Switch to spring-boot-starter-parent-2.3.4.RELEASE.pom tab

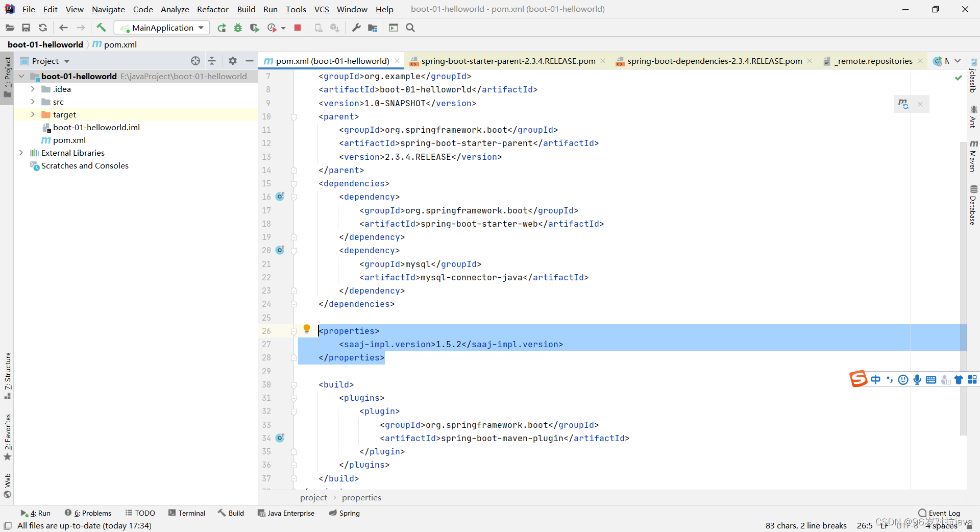[508, 61]
